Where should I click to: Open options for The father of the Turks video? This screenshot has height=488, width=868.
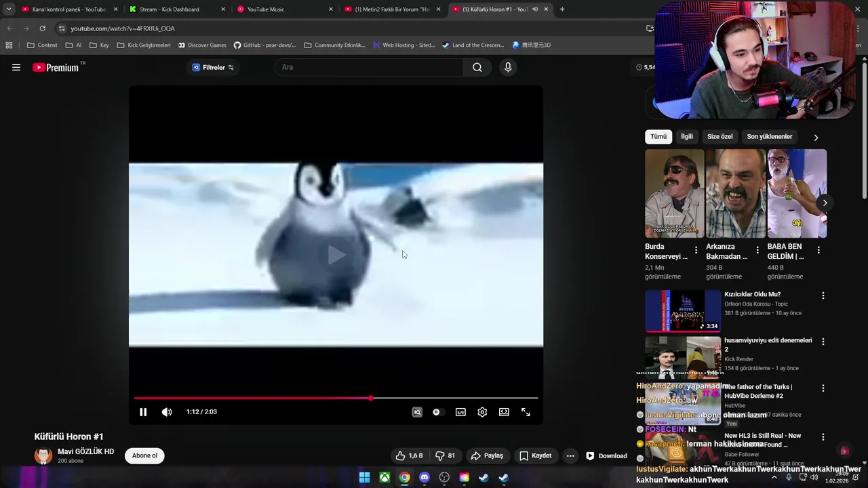point(823,388)
